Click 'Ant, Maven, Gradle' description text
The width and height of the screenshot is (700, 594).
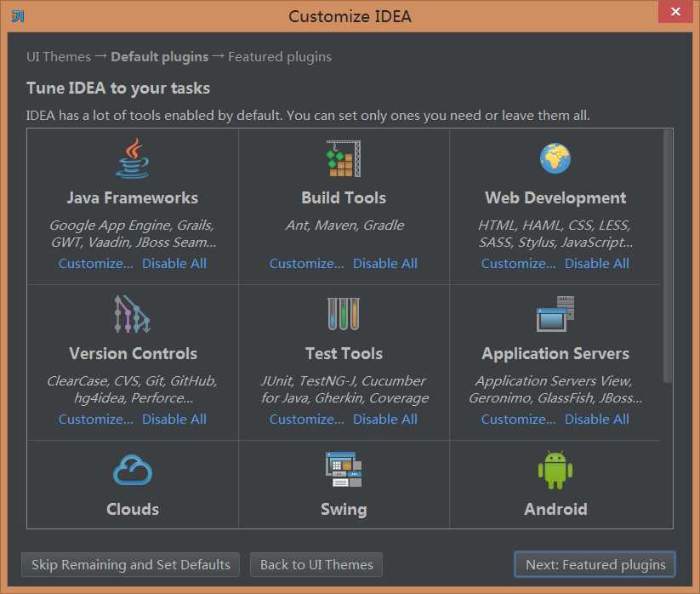(x=344, y=226)
